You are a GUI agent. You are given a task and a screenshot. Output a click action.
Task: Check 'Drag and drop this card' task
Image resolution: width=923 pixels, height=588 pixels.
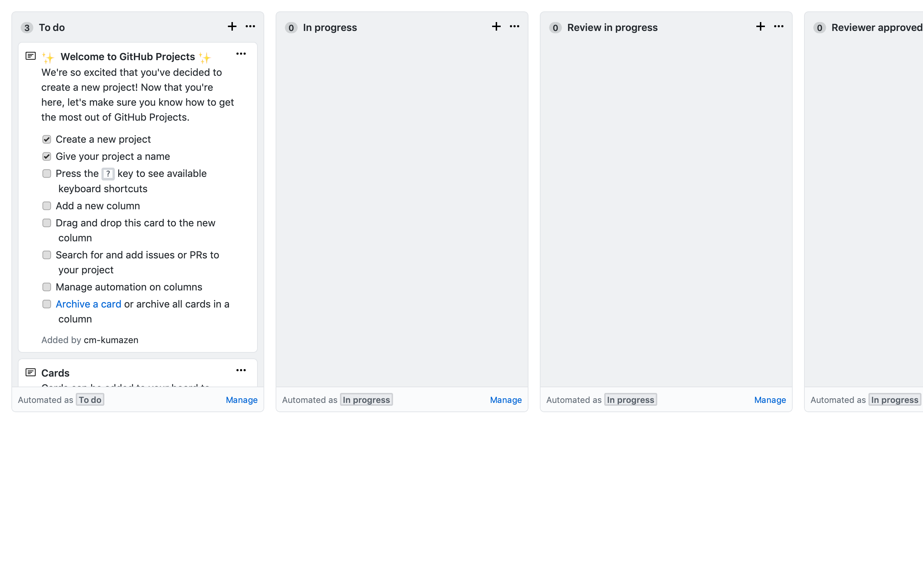47,223
